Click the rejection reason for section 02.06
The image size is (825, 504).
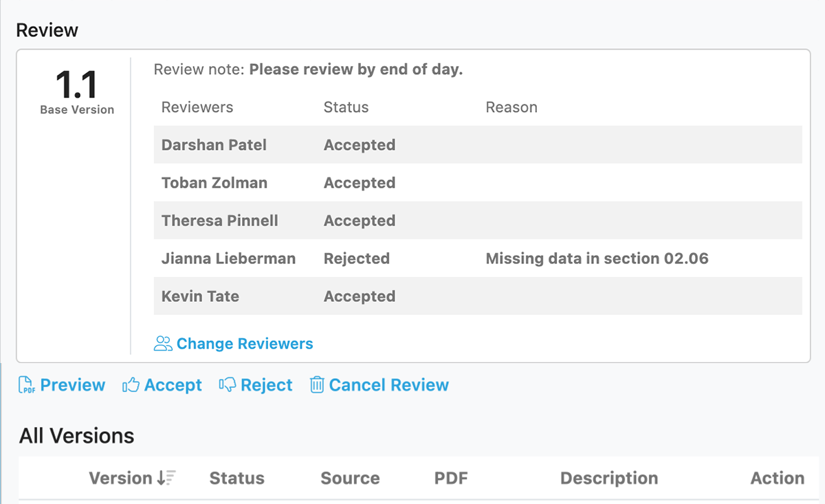pyautogui.click(x=595, y=259)
